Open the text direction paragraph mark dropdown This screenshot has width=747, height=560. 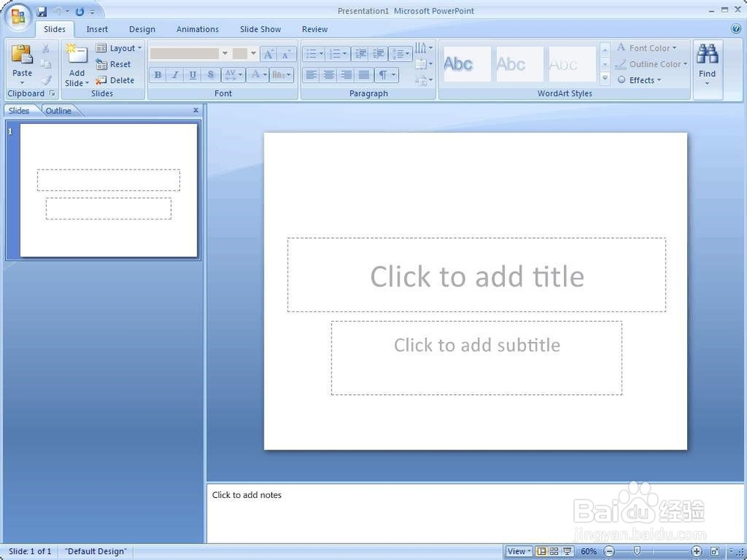(386, 75)
